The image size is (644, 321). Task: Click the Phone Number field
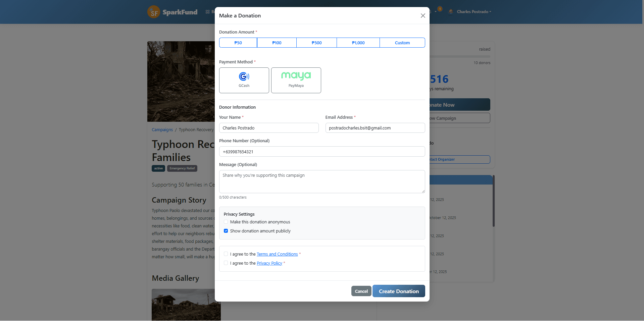click(322, 152)
